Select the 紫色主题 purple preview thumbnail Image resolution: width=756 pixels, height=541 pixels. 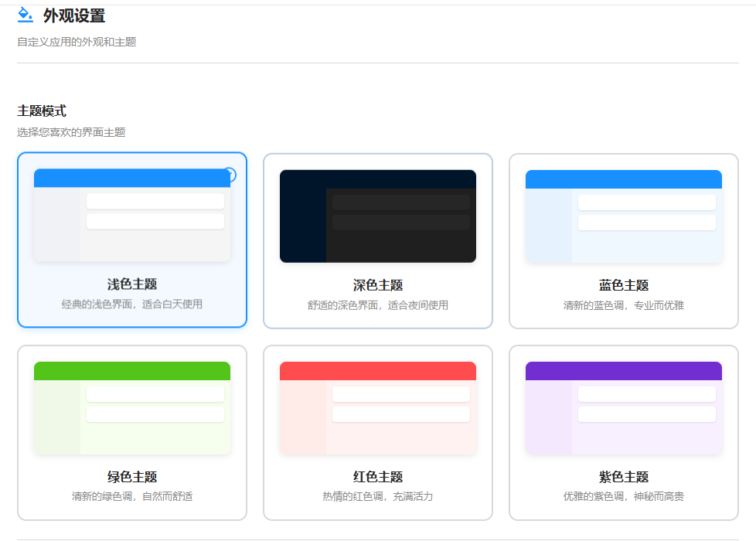pyautogui.click(x=624, y=408)
